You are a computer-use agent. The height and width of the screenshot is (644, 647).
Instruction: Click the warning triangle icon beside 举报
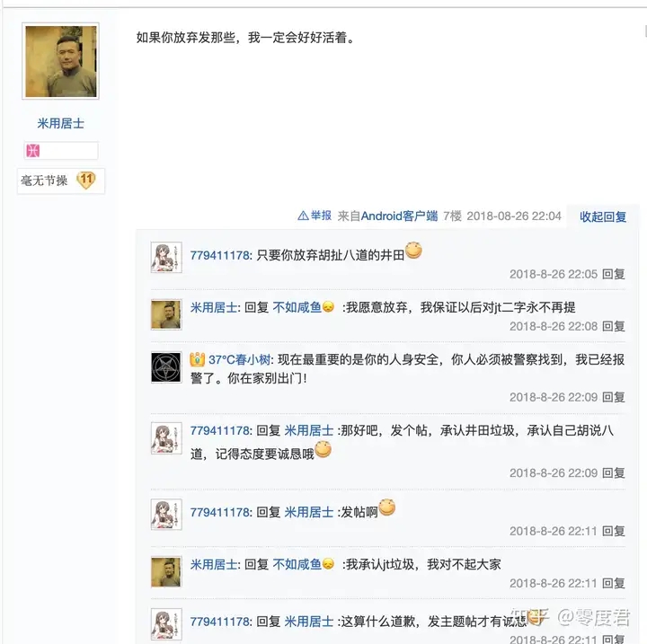(x=303, y=216)
